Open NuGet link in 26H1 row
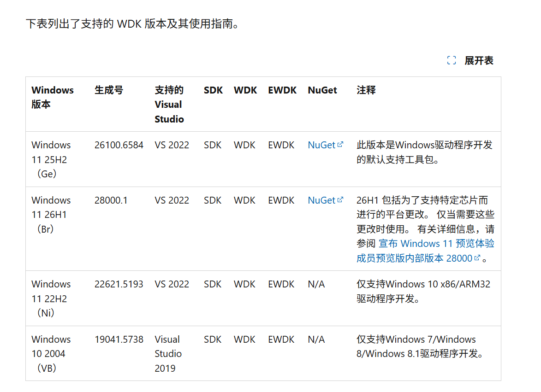 321,200
